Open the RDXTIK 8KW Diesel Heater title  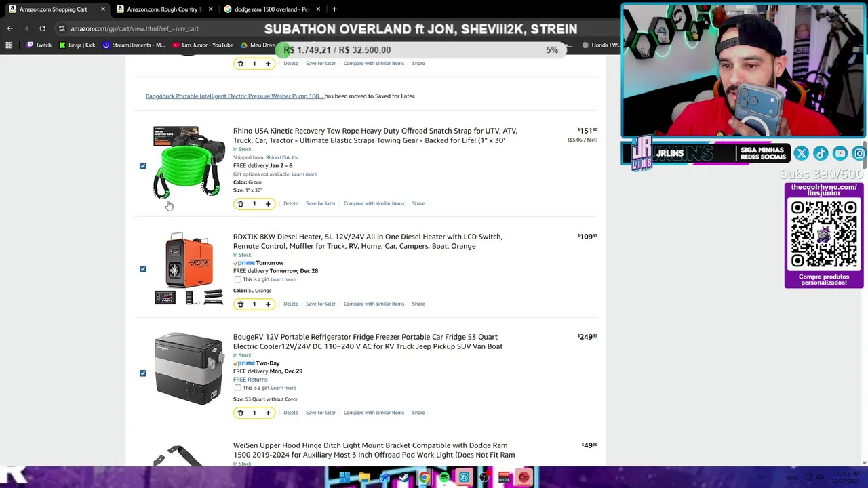368,241
